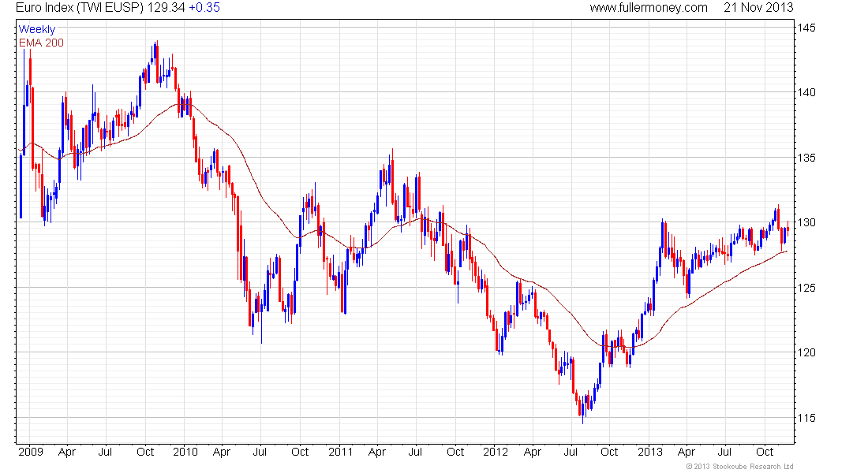Click the +0.35 change value
868x473 pixels.
tap(204, 8)
